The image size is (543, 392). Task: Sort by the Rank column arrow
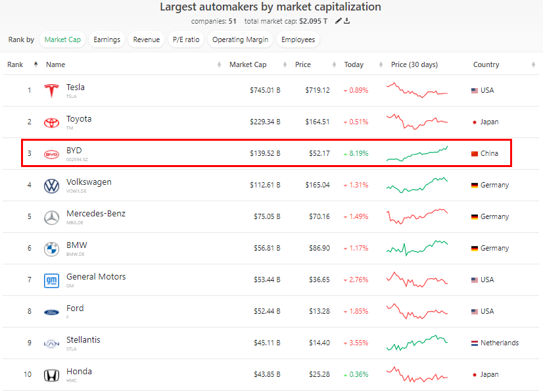pyautogui.click(x=35, y=64)
